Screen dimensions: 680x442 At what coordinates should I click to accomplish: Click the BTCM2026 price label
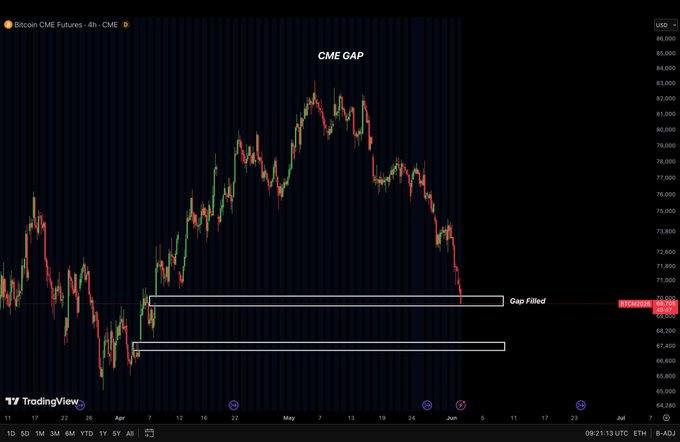coord(635,304)
